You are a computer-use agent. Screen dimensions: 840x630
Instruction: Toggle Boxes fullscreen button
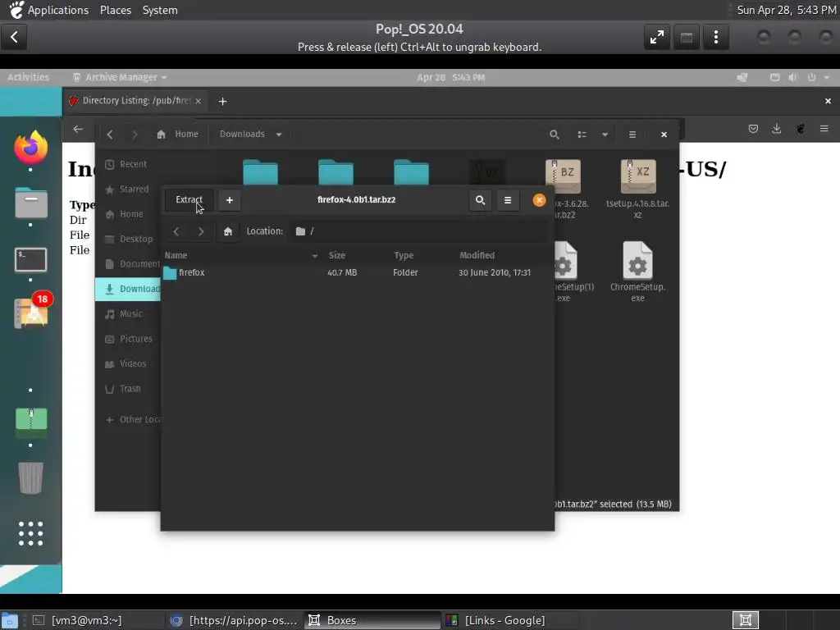(657, 37)
